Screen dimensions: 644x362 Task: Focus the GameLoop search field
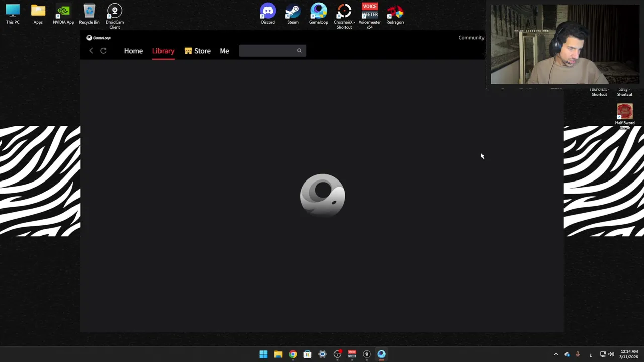point(272,51)
